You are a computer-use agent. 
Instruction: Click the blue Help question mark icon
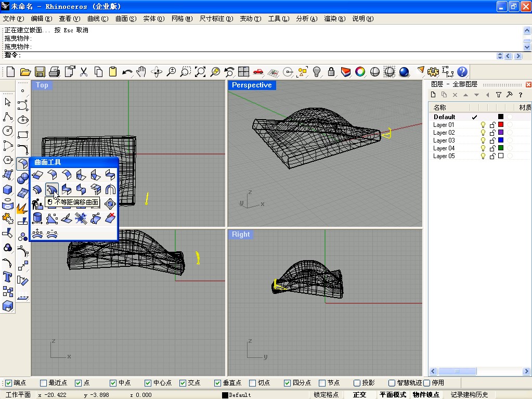tap(462, 72)
